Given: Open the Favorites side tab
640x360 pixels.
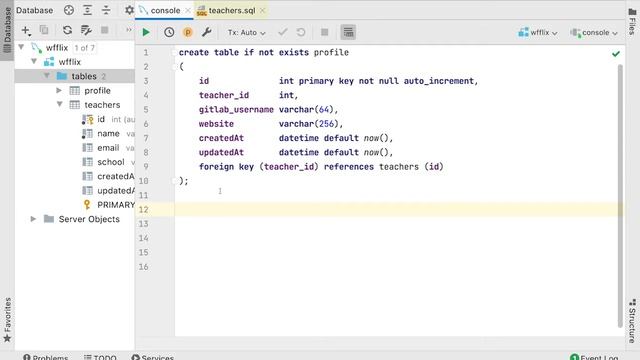Looking at the screenshot, I should pos(7,320).
